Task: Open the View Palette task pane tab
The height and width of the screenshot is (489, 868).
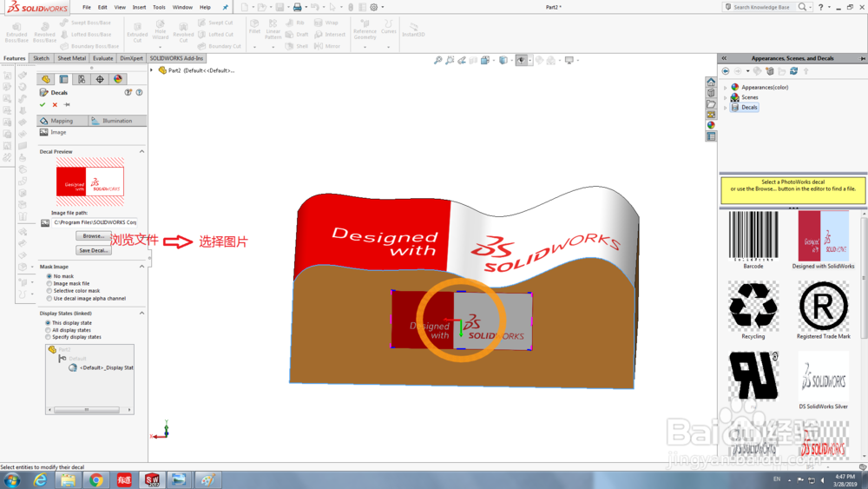Action: (711, 115)
